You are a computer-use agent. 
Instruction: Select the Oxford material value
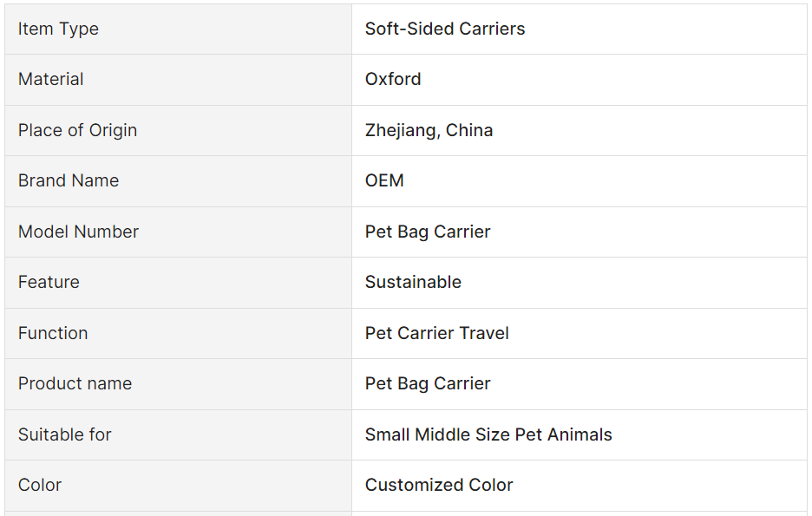coord(393,79)
